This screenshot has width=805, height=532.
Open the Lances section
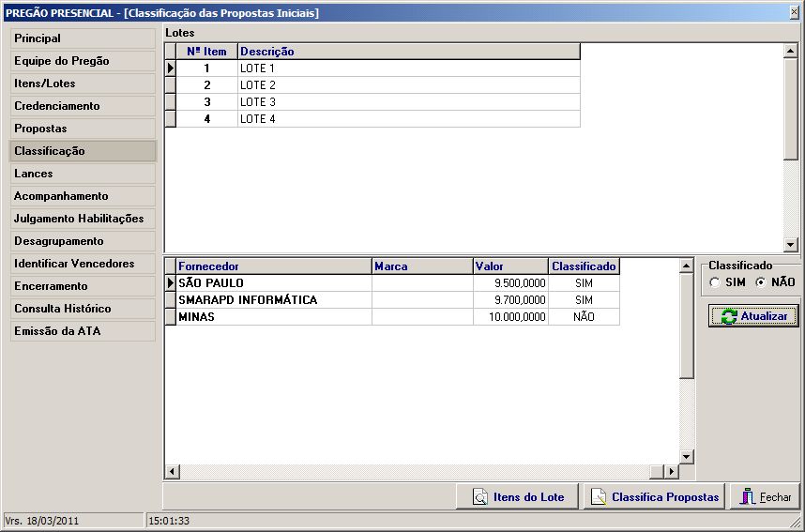[83, 174]
